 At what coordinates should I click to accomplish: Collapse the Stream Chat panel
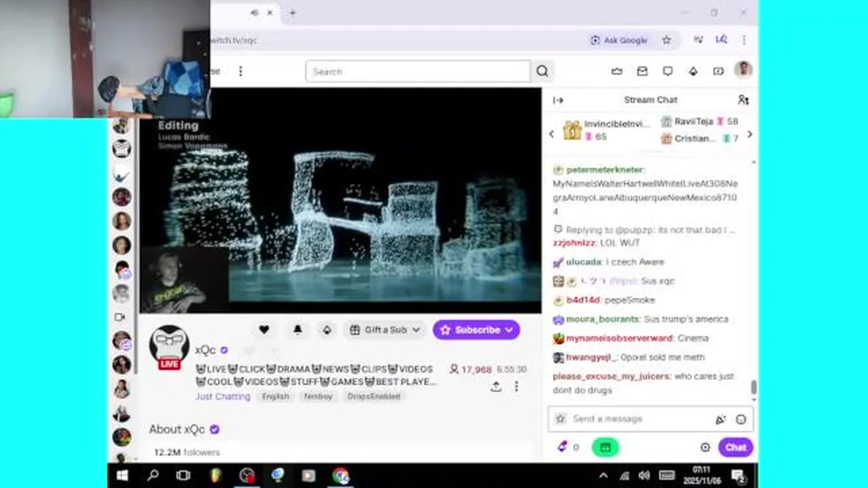click(558, 100)
